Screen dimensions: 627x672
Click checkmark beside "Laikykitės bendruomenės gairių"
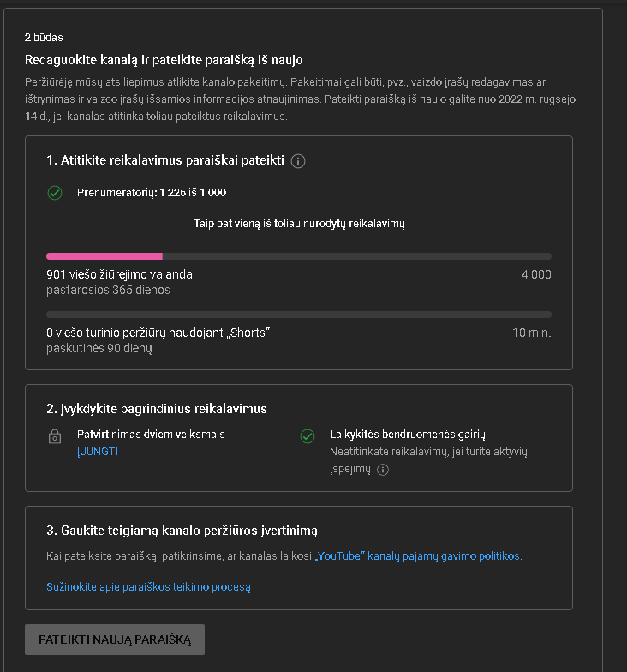[x=308, y=437]
